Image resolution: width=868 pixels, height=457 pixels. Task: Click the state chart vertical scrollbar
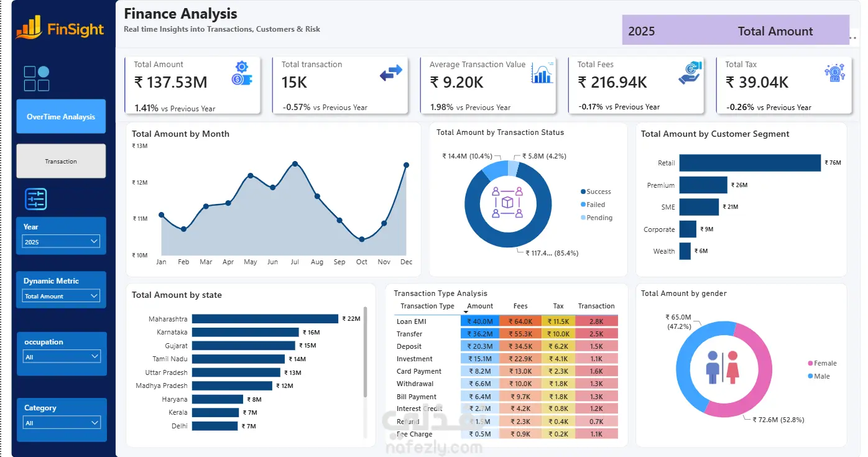click(x=365, y=352)
